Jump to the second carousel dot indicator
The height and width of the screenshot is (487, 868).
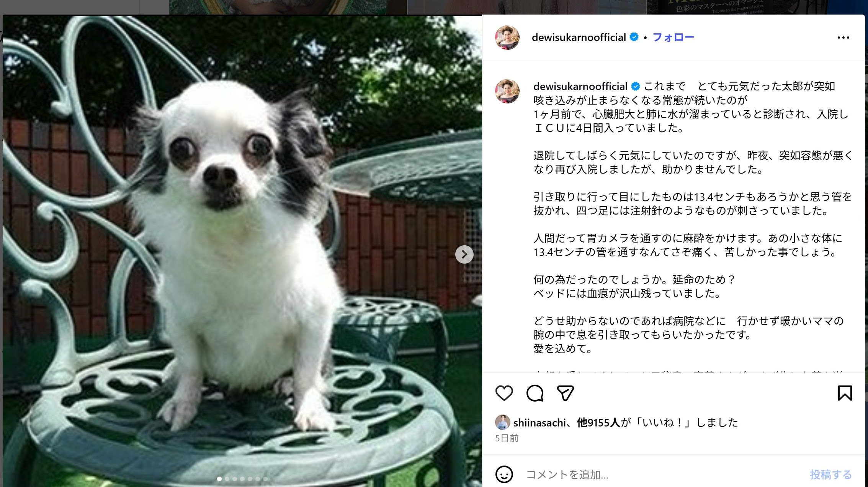tap(227, 479)
